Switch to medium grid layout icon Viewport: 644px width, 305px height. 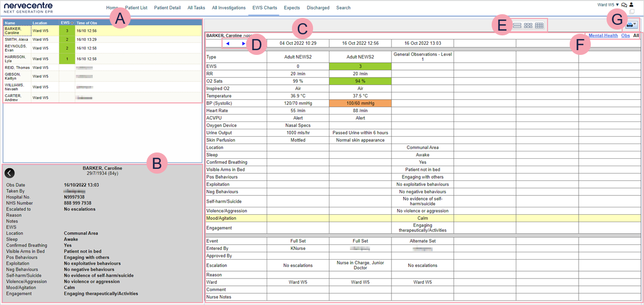click(x=528, y=25)
